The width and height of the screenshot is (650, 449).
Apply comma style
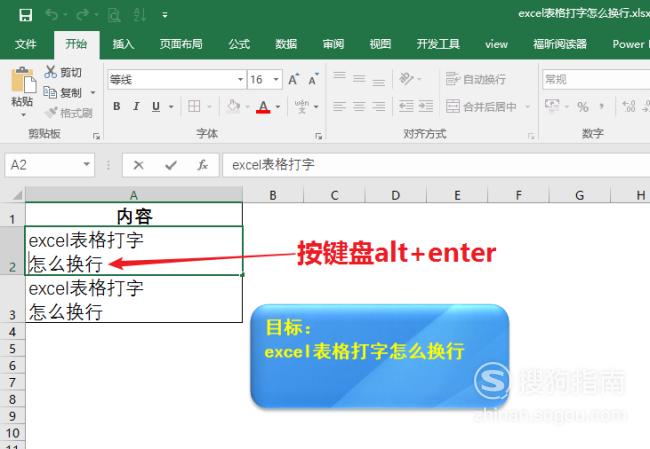coord(601,107)
